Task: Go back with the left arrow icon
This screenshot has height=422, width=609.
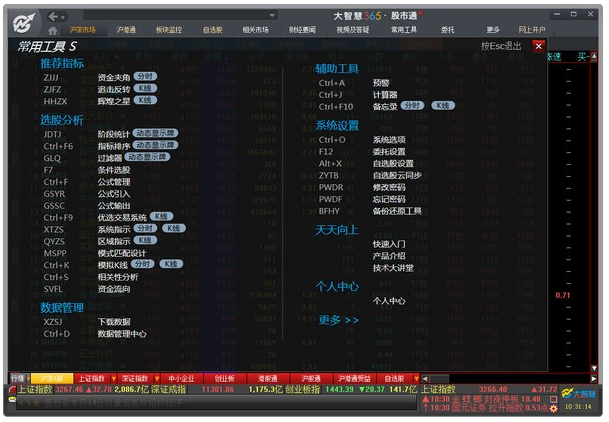Action: coord(53,16)
